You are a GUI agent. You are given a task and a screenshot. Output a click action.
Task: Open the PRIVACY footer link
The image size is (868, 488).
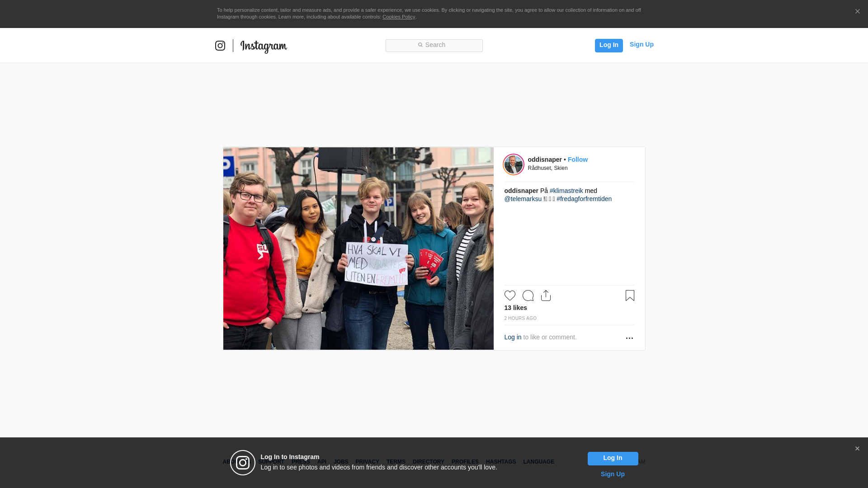(367, 462)
